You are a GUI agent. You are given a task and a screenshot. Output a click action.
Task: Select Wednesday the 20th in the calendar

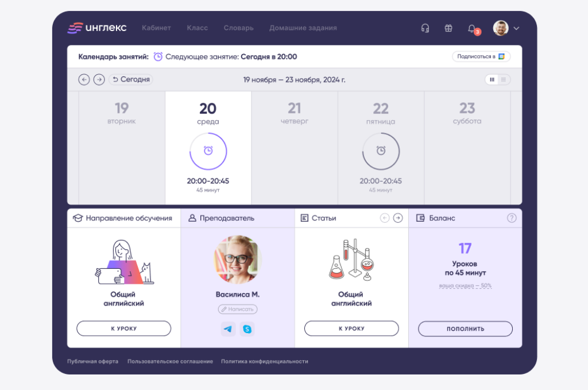pos(208,109)
